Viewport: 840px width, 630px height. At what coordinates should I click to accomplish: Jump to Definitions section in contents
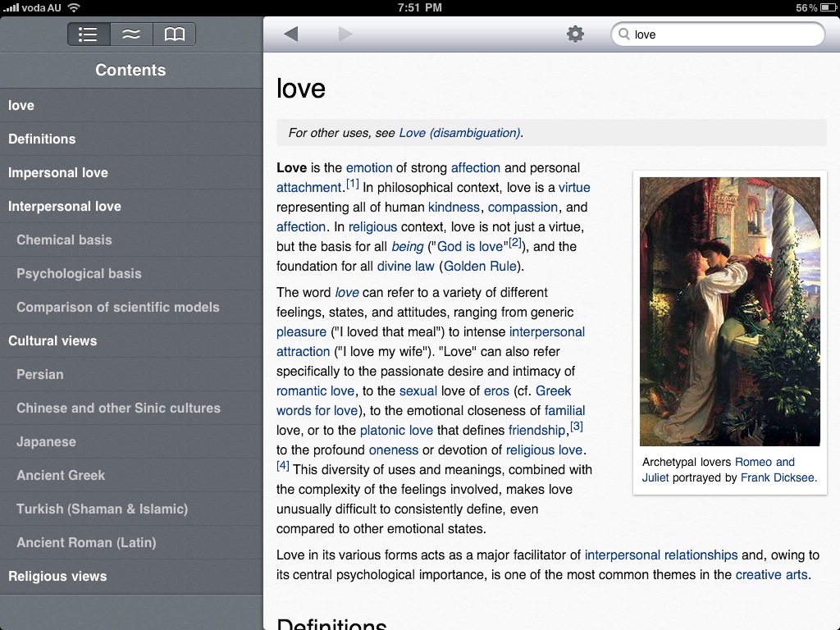42,139
